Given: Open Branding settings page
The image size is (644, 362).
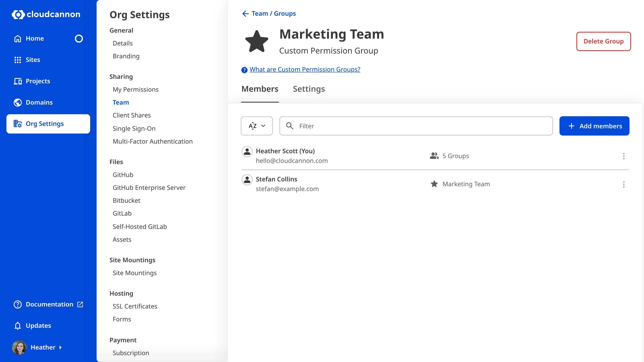Looking at the screenshot, I should tap(126, 56).
